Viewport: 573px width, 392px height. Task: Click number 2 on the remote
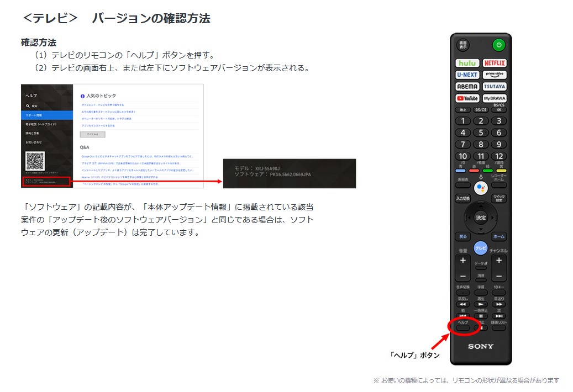coord(481,121)
